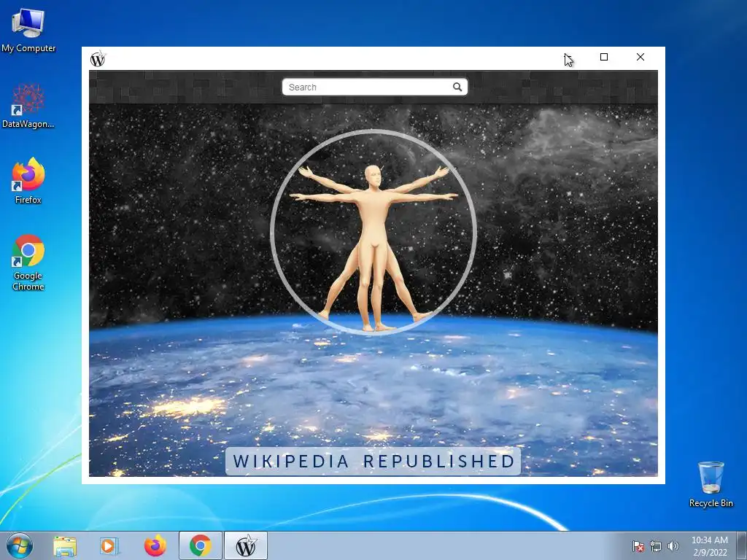Open Action Center flag tray icon
Viewport: 747px width, 560px height.
click(x=638, y=546)
